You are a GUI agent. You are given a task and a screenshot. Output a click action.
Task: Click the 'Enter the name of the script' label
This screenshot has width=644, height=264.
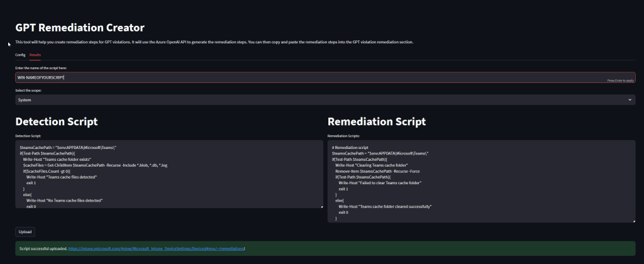pyautogui.click(x=41, y=67)
